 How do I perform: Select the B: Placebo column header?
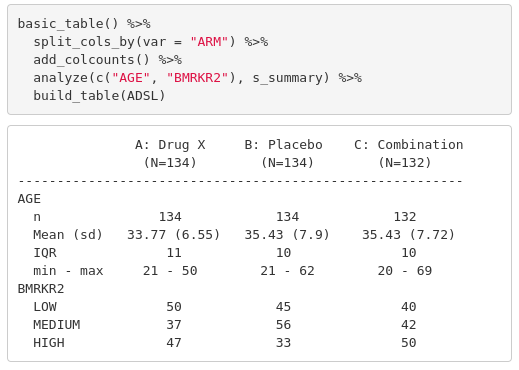click(x=283, y=145)
